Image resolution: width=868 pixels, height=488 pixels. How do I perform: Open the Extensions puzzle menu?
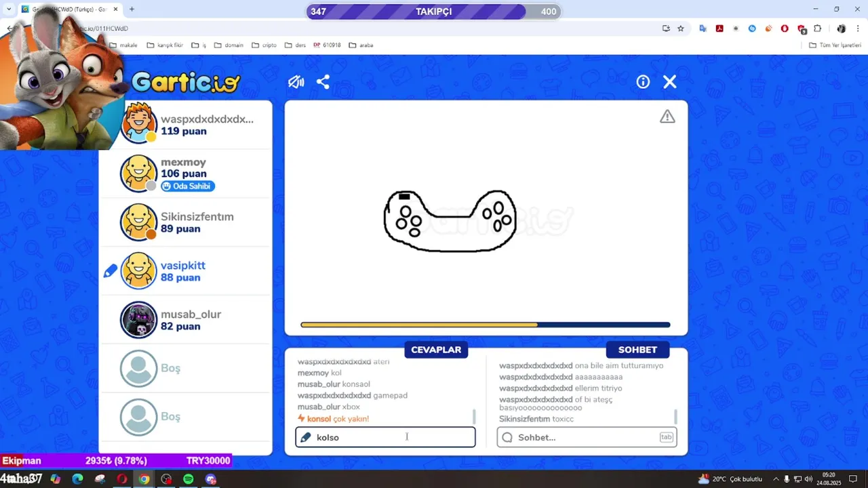pyautogui.click(x=818, y=28)
